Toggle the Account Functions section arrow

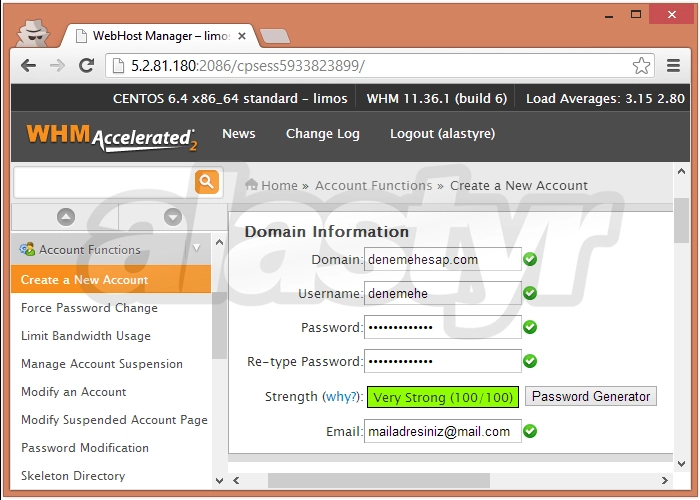(196, 248)
